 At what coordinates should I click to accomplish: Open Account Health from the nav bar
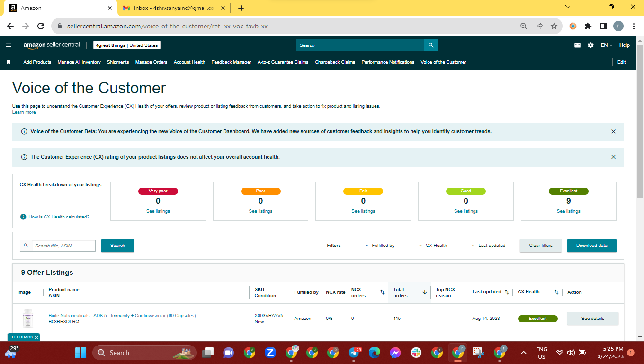[x=189, y=62]
